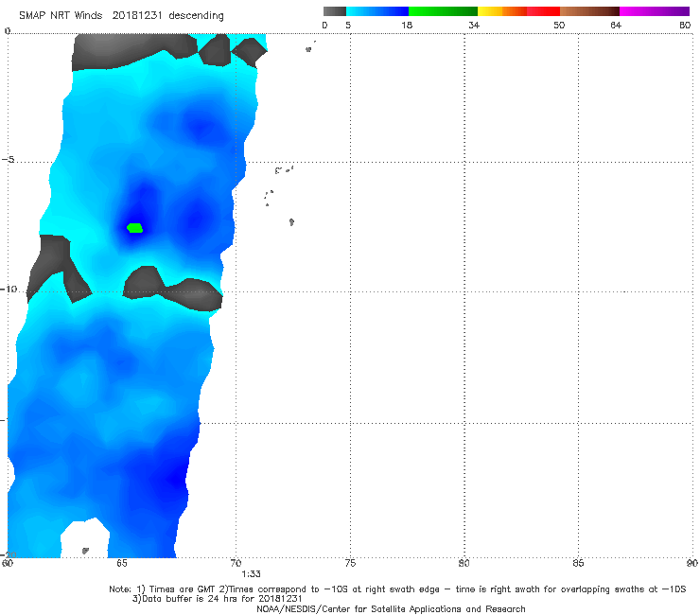Image resolution: width=700 pixels, height=615 pixels.
Task: Click the small green wind patch on the map
Action: tap(135, 228)
